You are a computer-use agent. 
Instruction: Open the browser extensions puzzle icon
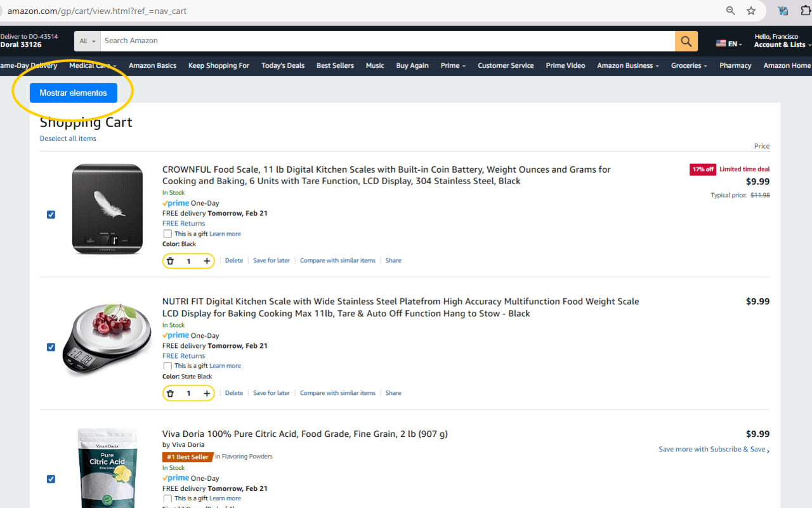pos(806,11)
